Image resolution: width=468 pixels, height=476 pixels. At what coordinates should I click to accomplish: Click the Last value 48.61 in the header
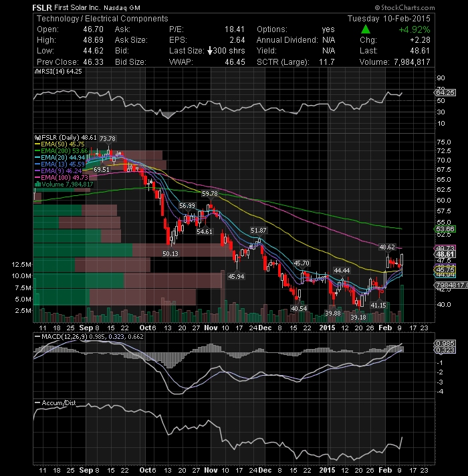coord(420,51)
